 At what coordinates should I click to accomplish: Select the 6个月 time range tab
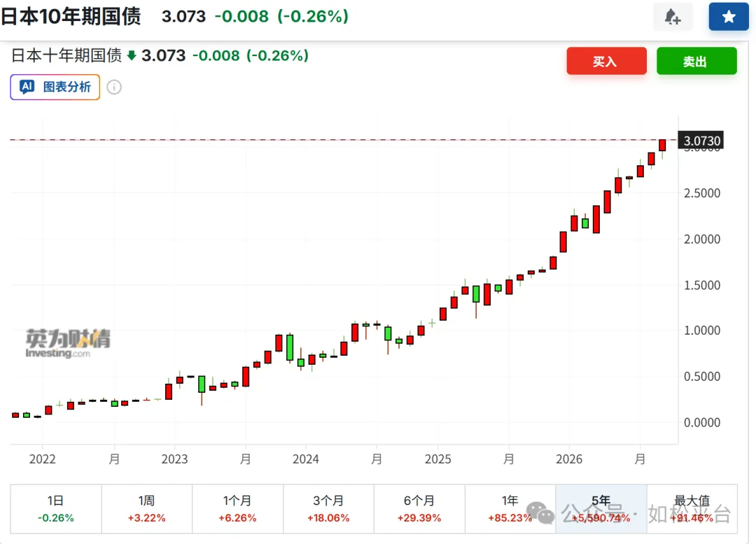tap(419, 509)
